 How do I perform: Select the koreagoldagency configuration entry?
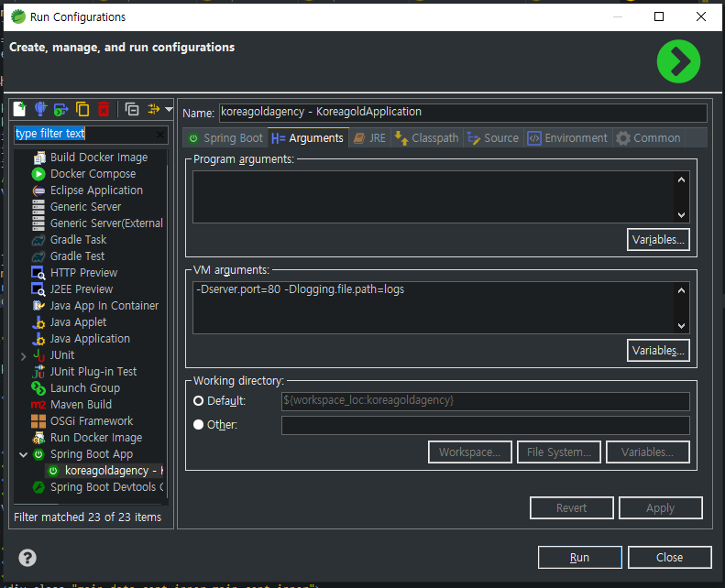[x=106, y=471]
